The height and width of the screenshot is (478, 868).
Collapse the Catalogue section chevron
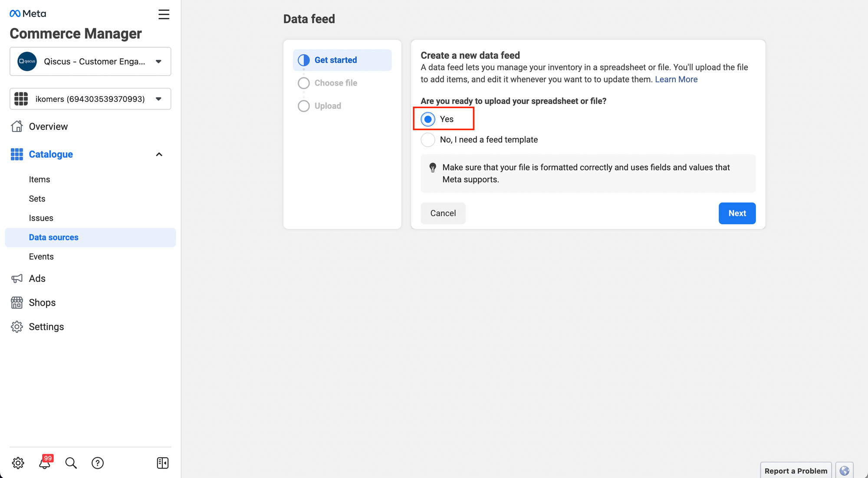tap(159, 155)
